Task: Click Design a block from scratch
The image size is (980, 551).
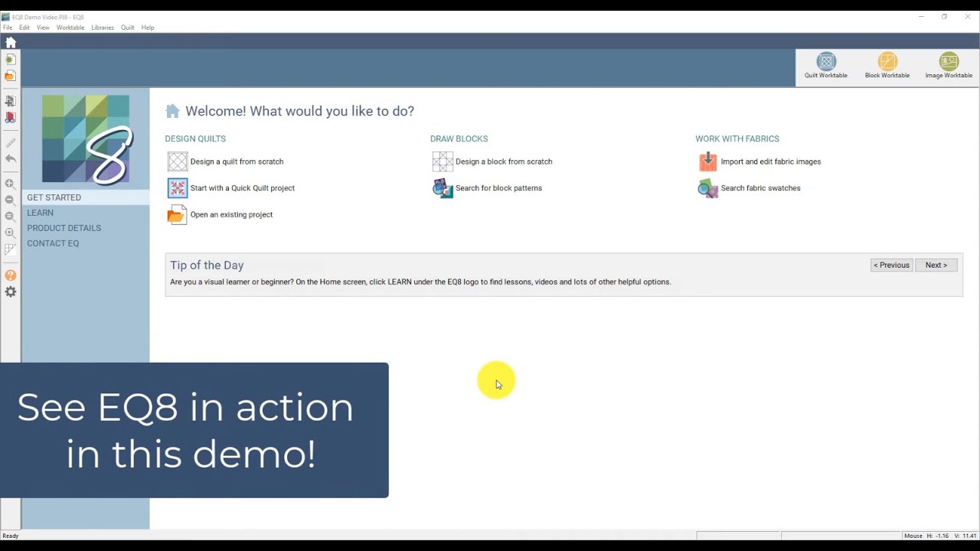Action: pos(492,161)
